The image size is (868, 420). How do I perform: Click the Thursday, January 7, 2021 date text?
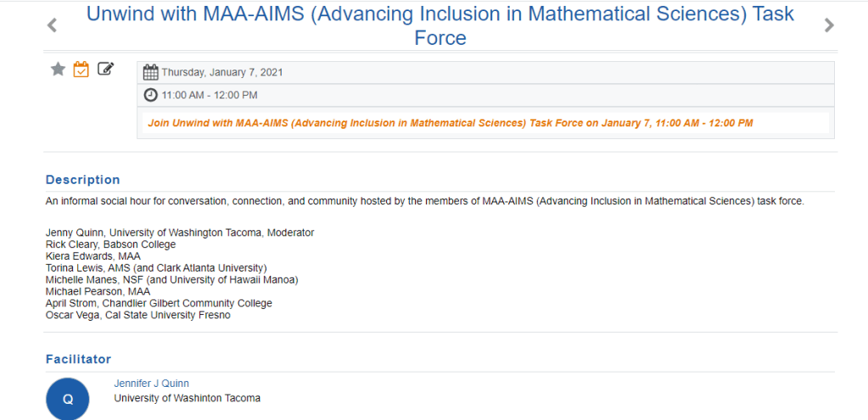222,72
